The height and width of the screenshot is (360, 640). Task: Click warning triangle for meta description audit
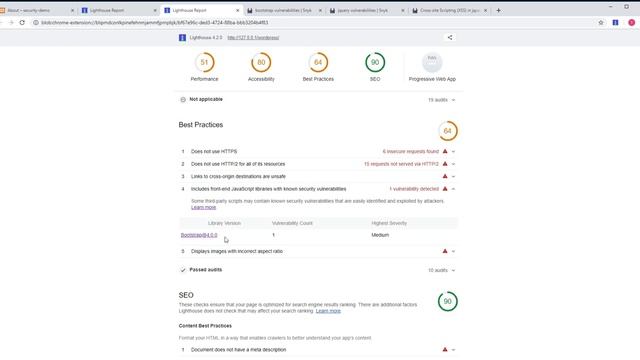[445, 349]
